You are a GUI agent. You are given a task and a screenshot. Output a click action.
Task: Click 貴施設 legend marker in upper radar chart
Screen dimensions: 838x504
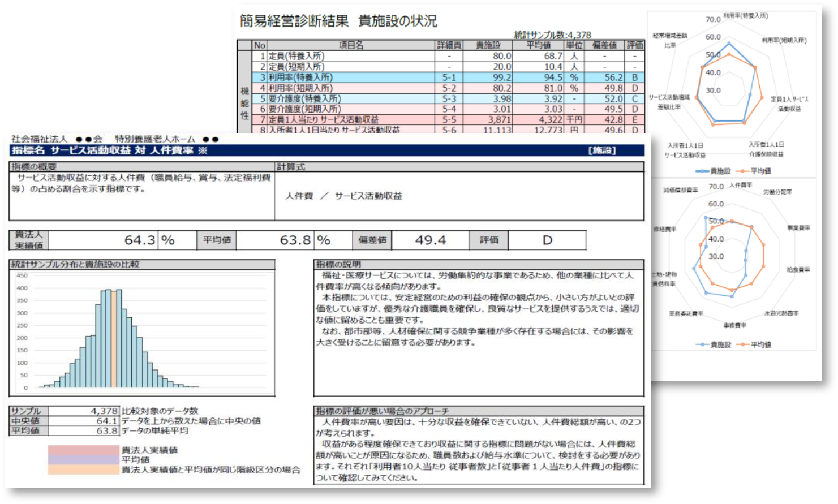point(702,171)
